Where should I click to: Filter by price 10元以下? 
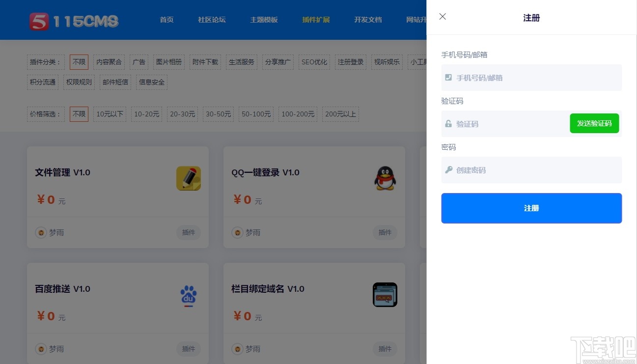110,114
